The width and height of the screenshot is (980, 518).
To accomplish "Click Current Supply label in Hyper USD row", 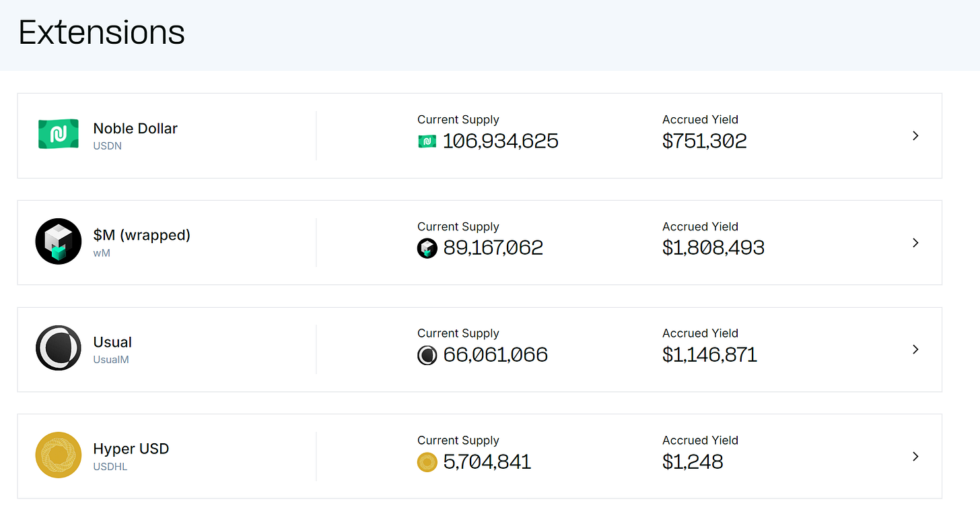I will click(458, 441).
